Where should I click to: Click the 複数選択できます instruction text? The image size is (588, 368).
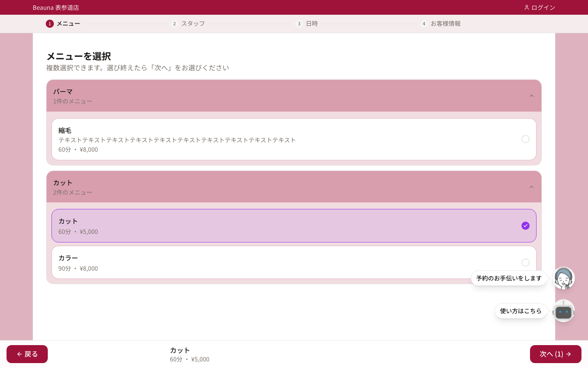(x=138, y=68)
